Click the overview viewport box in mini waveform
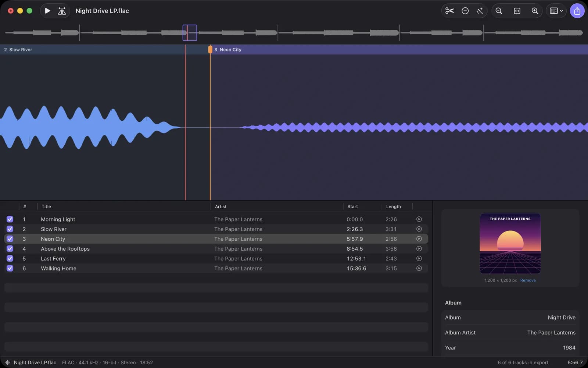 pos(190,33)
